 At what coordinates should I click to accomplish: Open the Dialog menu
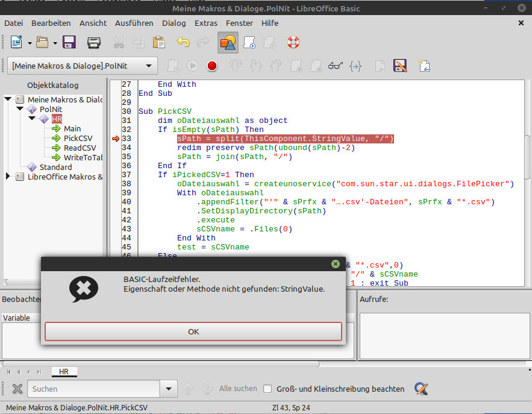(174, 23)
